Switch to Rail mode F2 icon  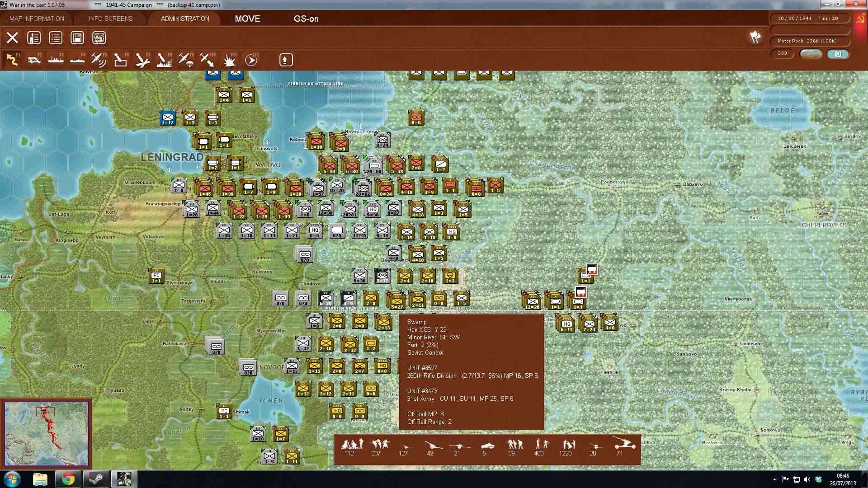pyautogui.click(x=34, y=60)
